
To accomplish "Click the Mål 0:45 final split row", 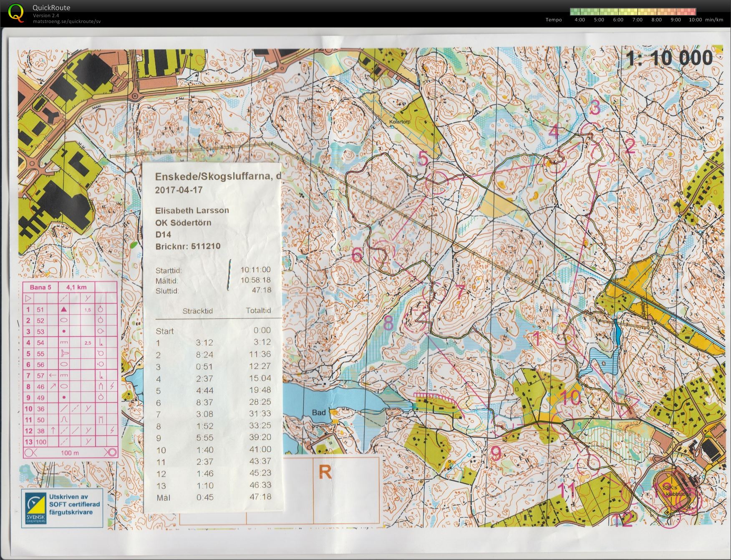I will [213, 497].
